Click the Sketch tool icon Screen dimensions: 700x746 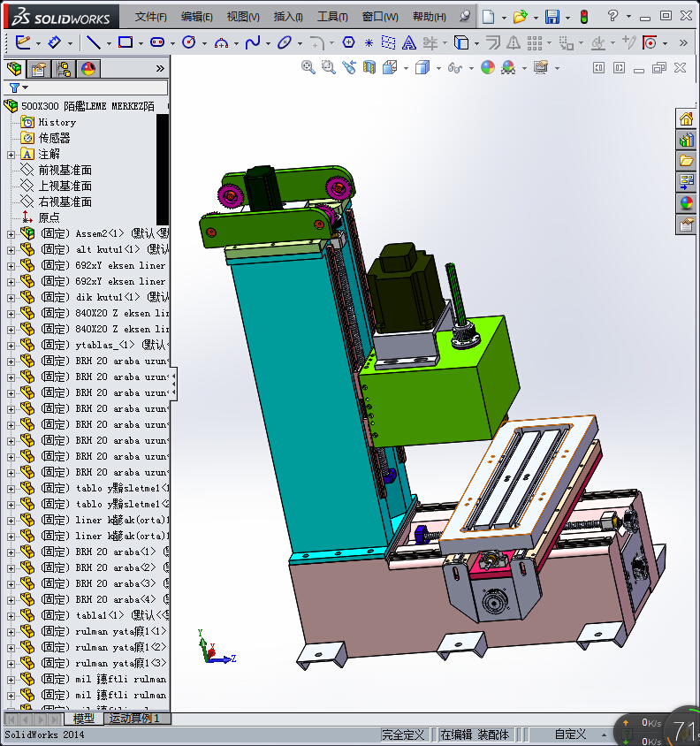pos(23,42)
